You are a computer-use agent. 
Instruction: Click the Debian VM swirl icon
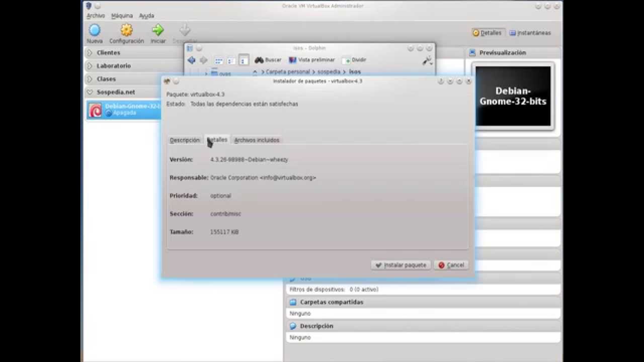click(x=95, y=110)
